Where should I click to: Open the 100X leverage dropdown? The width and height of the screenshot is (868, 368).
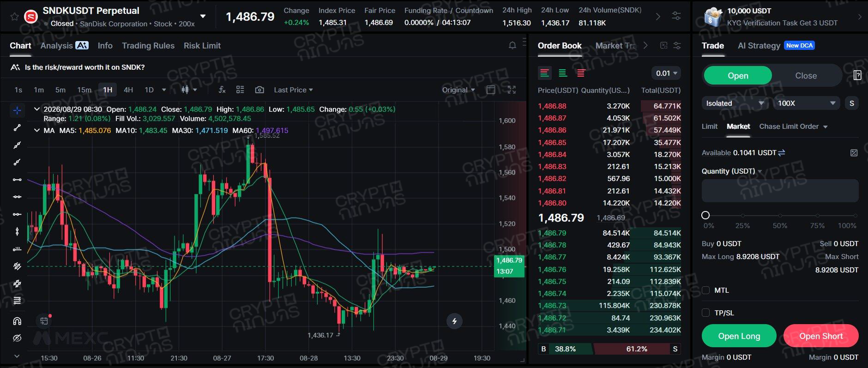pyautogui.click(x=807, y=103)
